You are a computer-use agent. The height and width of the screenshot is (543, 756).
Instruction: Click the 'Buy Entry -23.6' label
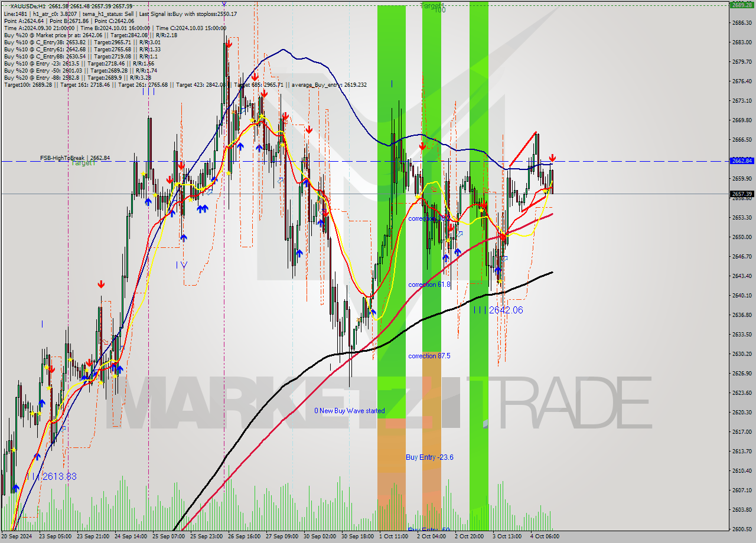point(429,457)
